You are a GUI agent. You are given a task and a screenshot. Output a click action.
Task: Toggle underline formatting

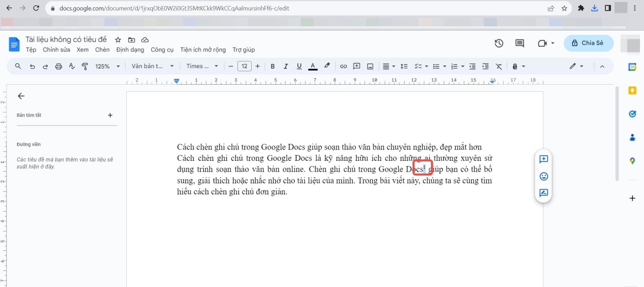tap(299, 67)
